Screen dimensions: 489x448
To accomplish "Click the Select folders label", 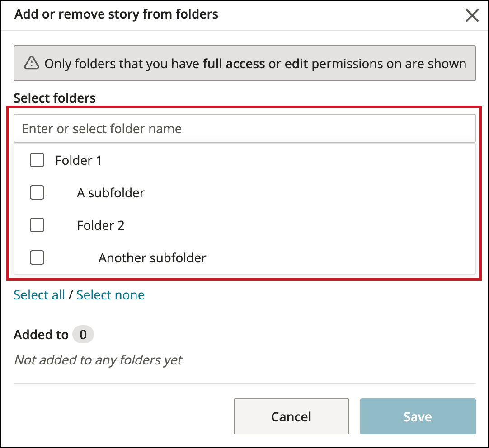I will (54, 98).
